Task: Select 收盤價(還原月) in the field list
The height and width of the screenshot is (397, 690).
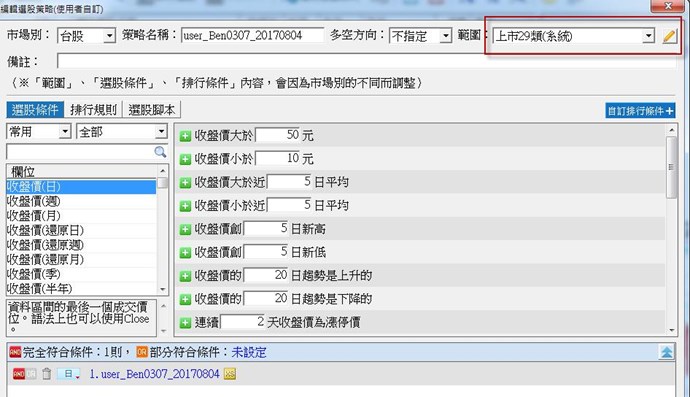Action: [81, 259]
